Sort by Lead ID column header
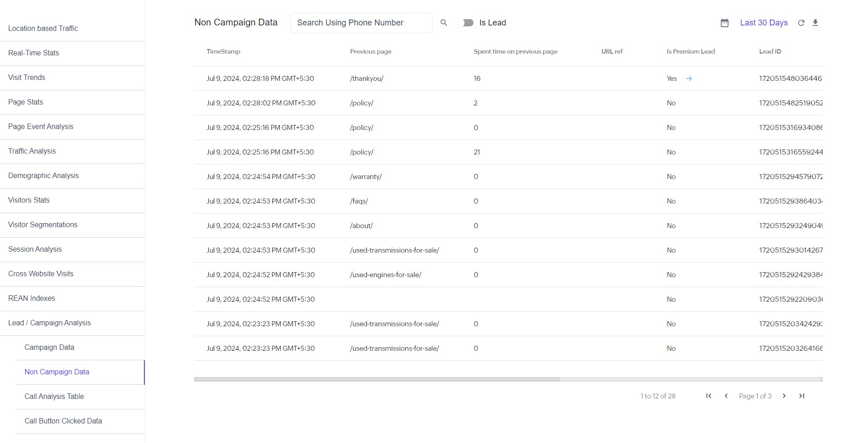 tap(770, 52)
